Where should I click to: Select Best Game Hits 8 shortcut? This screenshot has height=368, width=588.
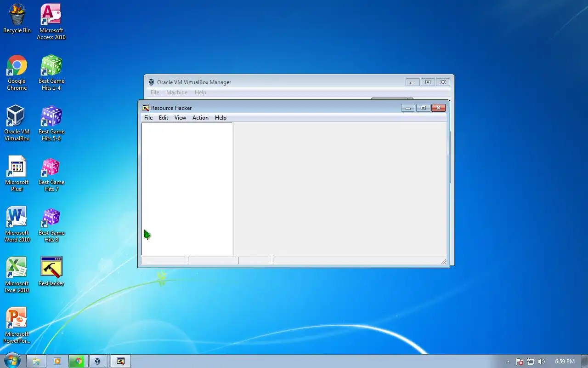pos(51,224)
